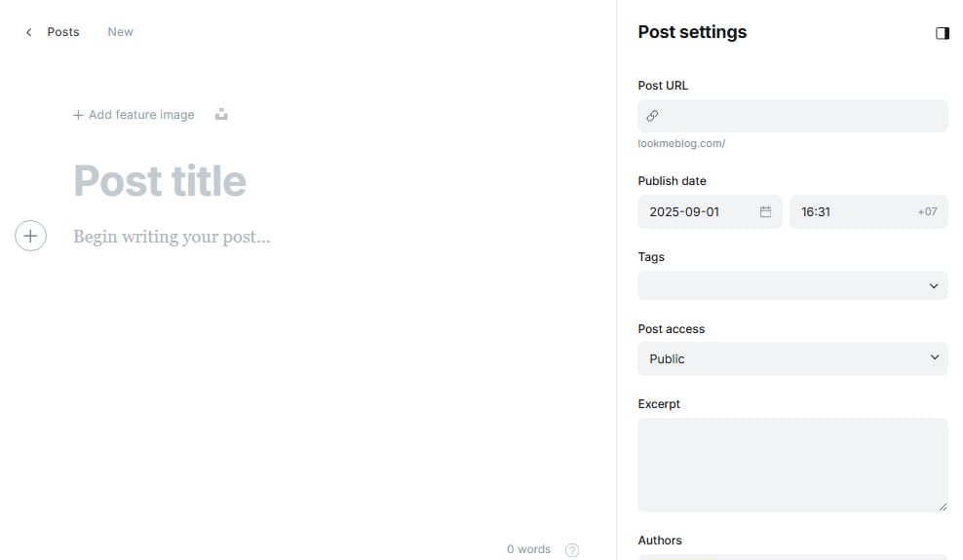Open the Post access Public dropdown

coord(792,358)
